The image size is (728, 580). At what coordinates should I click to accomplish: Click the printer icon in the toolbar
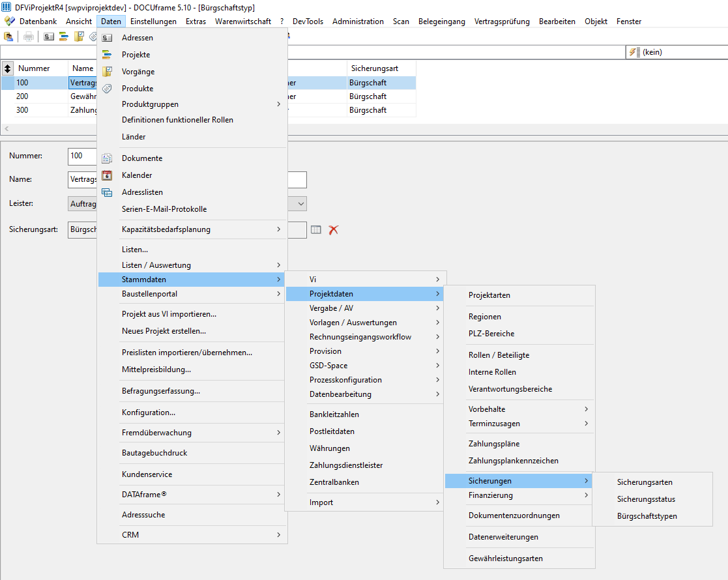click(x=29, y=36)
